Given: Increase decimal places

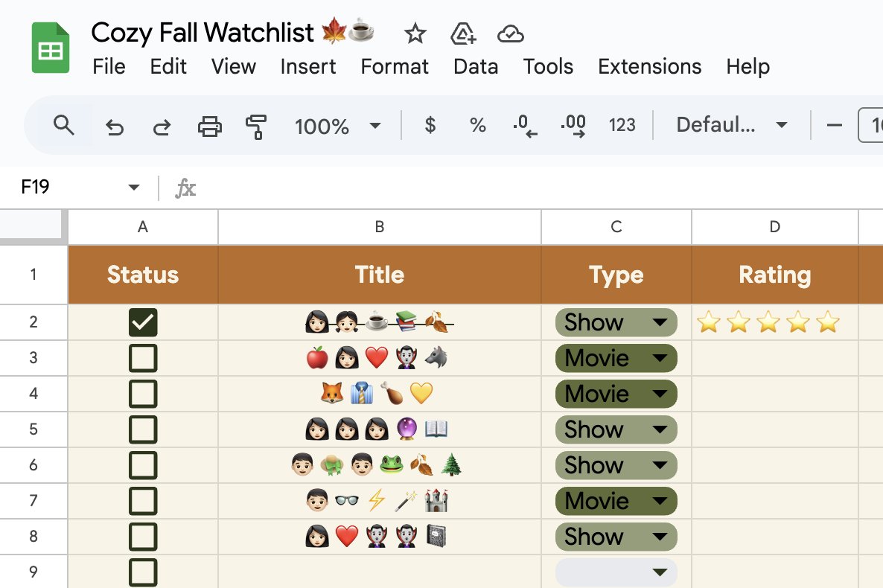Looking at the screenshot, I should point(572,125).
